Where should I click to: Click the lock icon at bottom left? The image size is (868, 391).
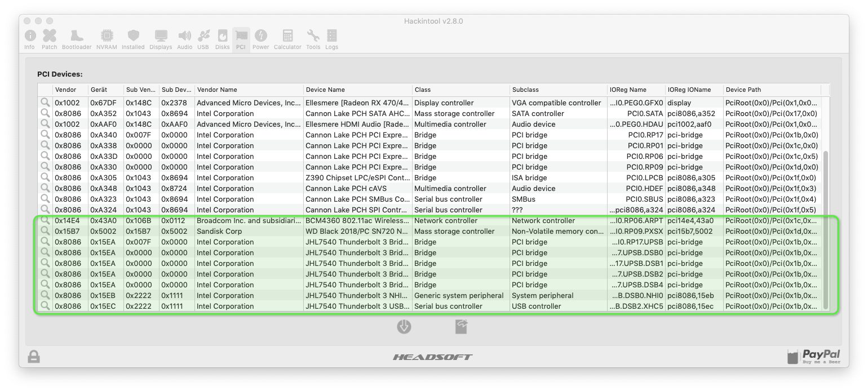point(34,357)
